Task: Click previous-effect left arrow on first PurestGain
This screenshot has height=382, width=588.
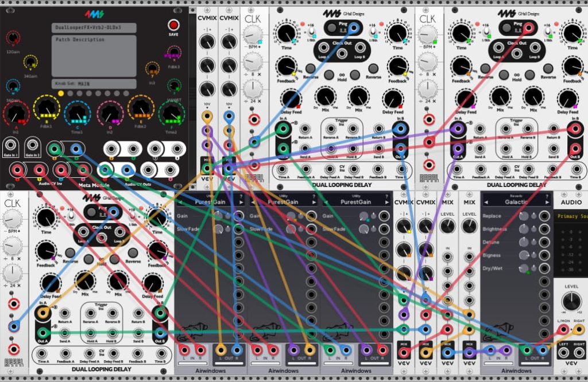Action: [x=180, y=202]
